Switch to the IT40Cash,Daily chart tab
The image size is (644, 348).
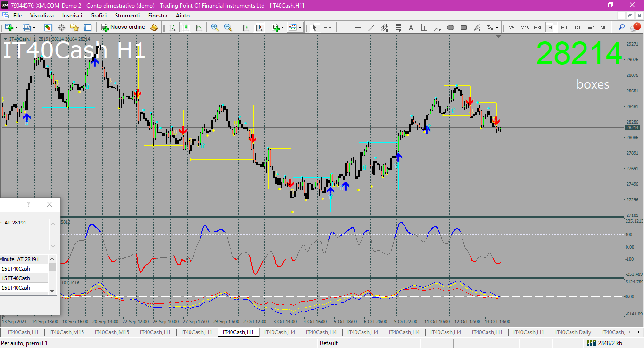(x=573, y=332)
